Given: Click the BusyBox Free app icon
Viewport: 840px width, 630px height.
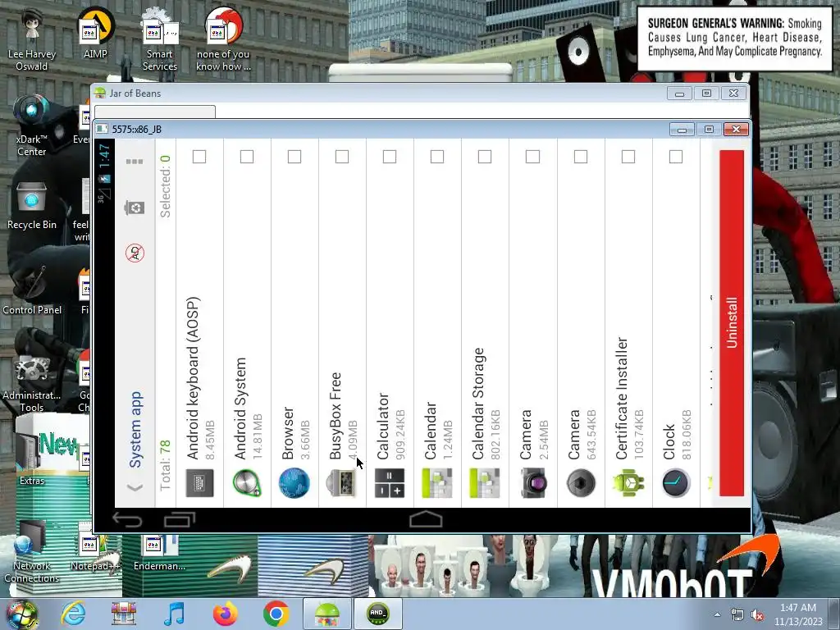Looking at the screenshot, I should (342, 482).
